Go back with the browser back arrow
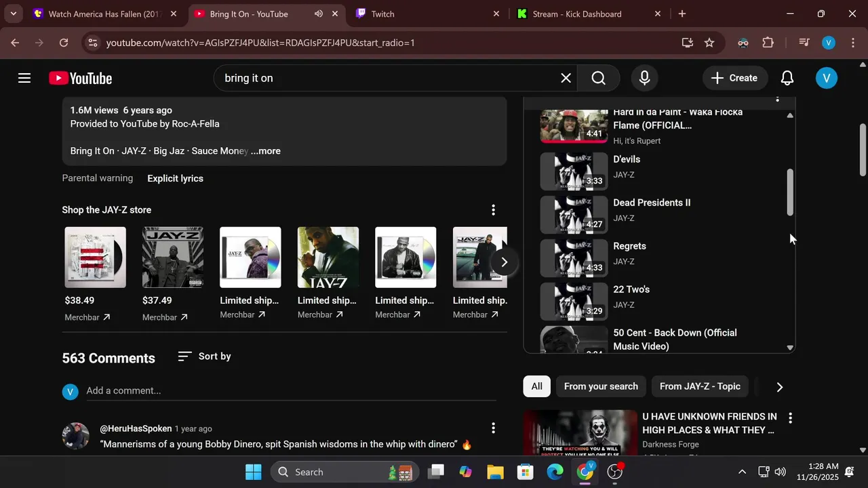868x488 pixels. [x=15, y=43]
